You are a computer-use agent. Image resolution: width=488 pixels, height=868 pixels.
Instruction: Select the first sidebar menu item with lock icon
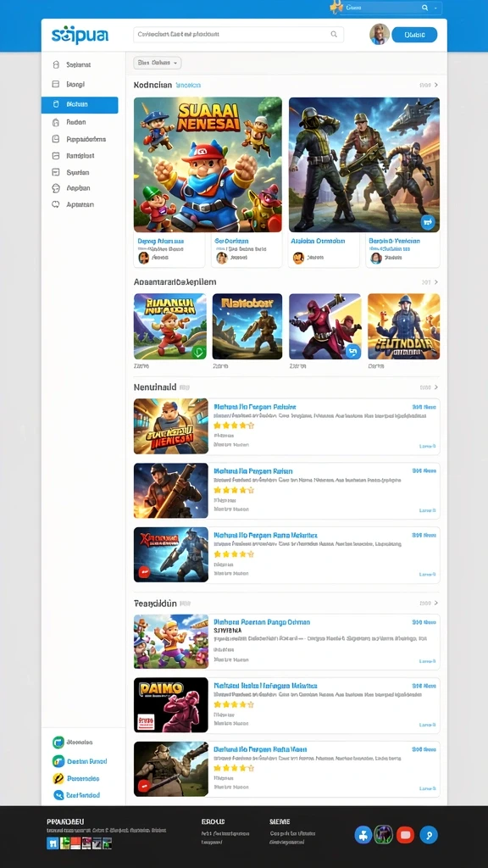click(x=80, y=64)
